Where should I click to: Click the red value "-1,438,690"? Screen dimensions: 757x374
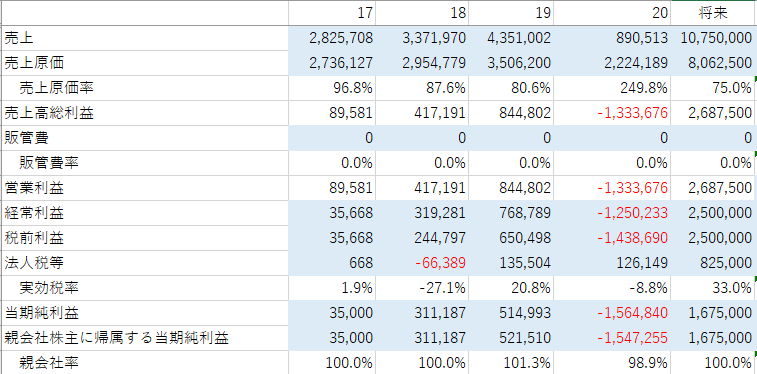click(x=611, y=238)
